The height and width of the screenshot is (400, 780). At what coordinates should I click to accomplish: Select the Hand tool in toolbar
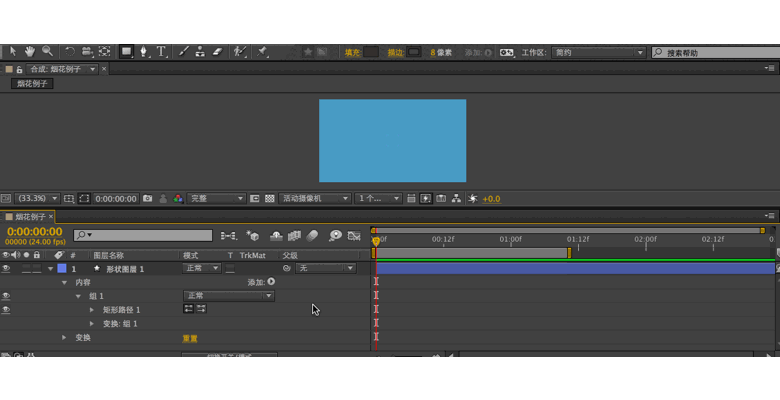click(30, 51)
